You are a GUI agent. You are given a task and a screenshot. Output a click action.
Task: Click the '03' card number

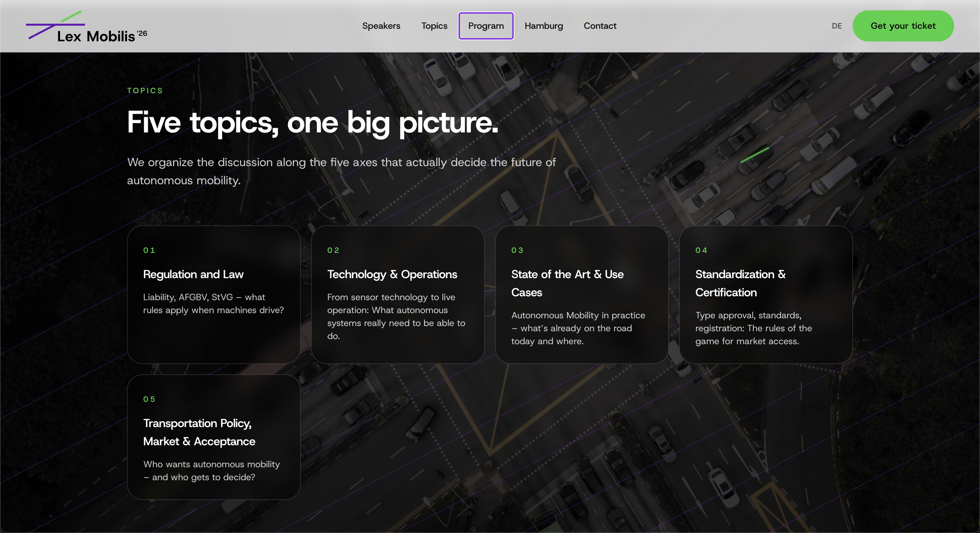pos(518,250)
